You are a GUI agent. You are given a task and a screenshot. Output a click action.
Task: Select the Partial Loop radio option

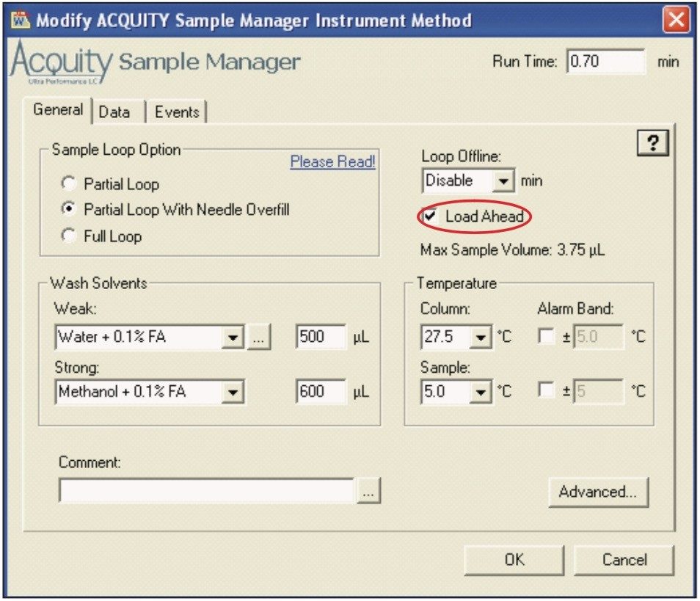68,183
